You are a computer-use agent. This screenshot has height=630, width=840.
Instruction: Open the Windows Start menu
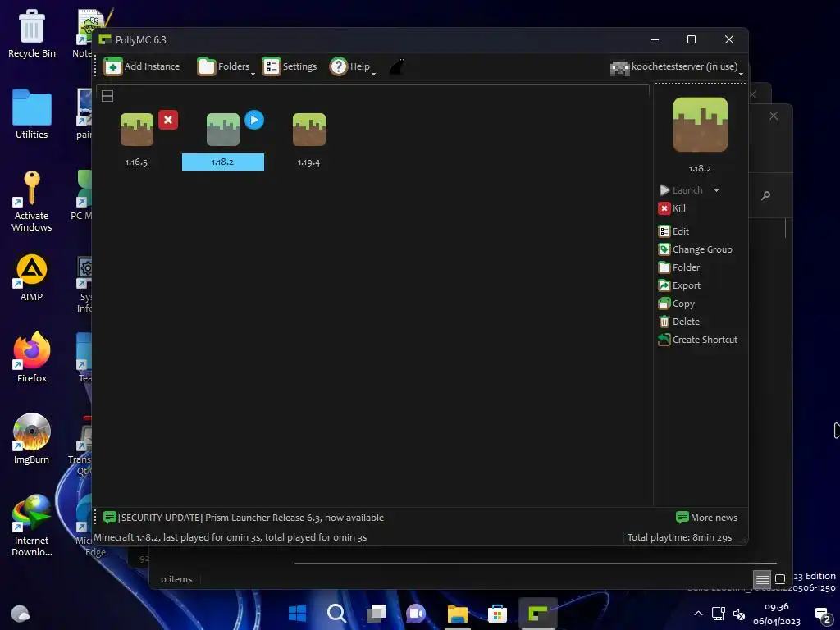[x=297, y=614]
